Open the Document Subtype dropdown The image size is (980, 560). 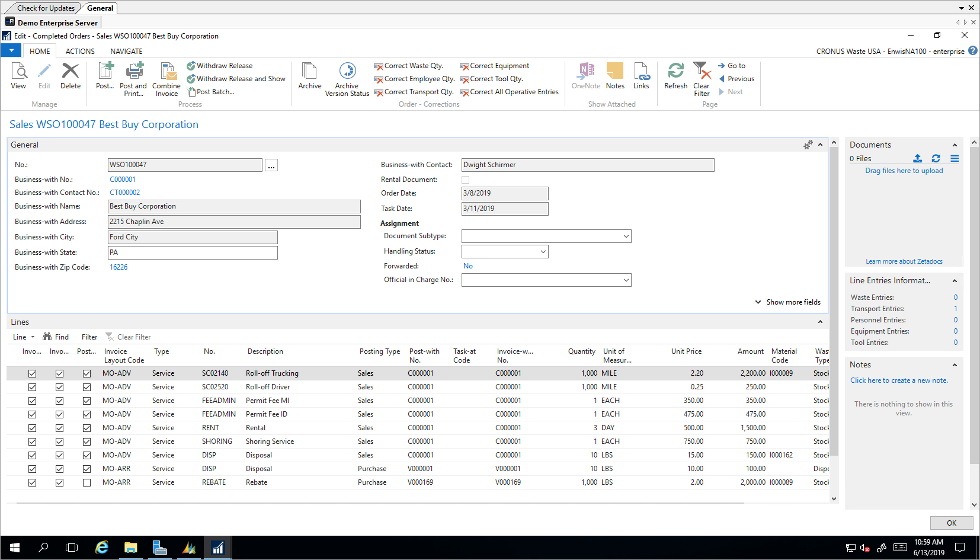click(x=626, y=236)
